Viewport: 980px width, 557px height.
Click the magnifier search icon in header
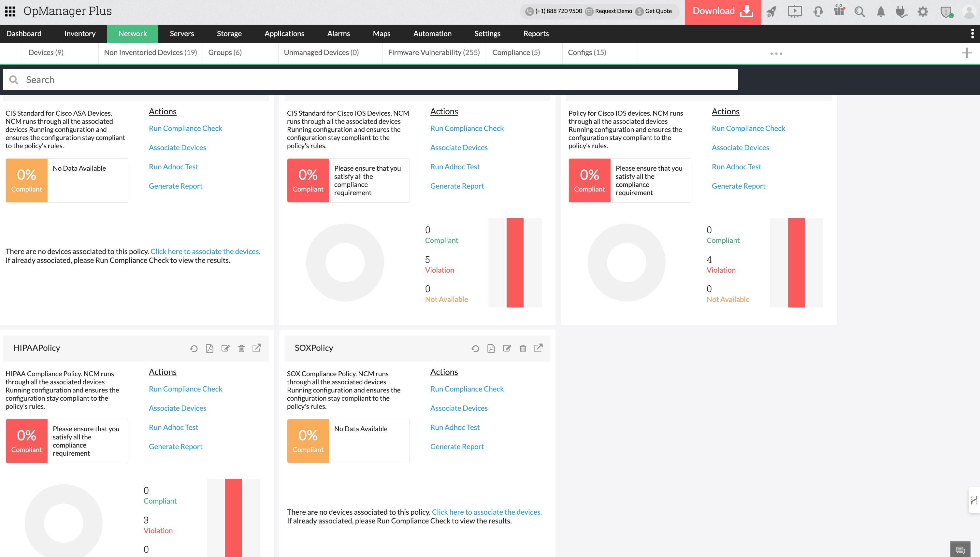pyautogui.click(x=860, y=12)
